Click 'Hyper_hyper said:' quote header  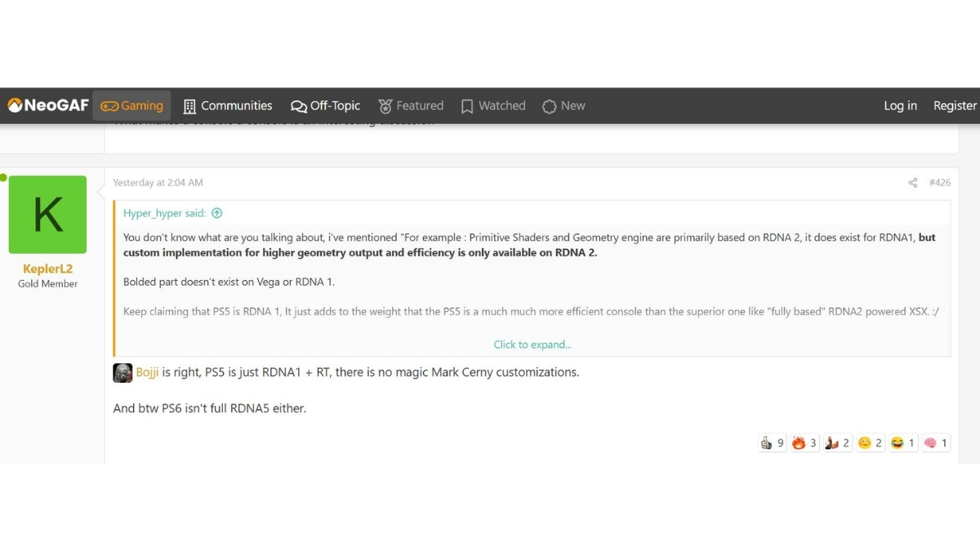[164, 213]
